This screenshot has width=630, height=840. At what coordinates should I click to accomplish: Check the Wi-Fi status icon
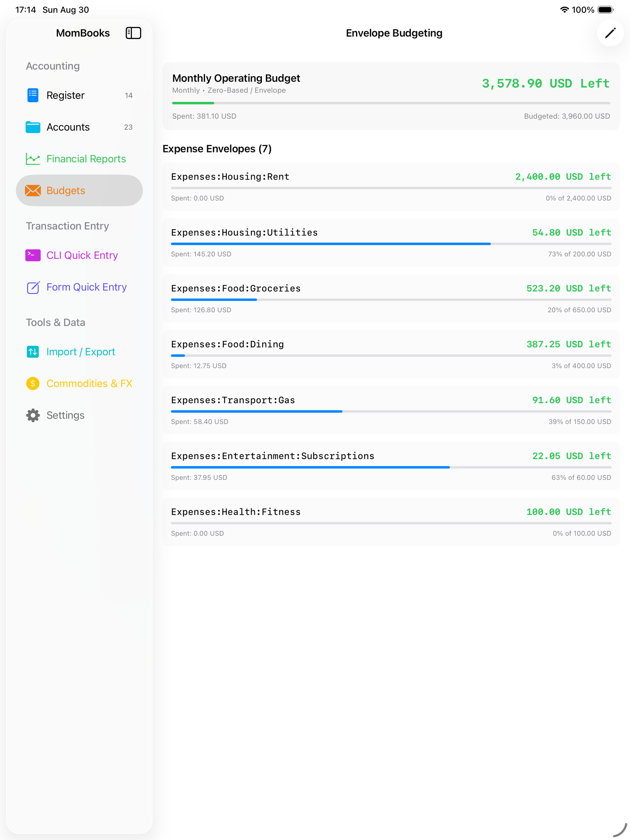pyautogui.click(x=564, y=10)
